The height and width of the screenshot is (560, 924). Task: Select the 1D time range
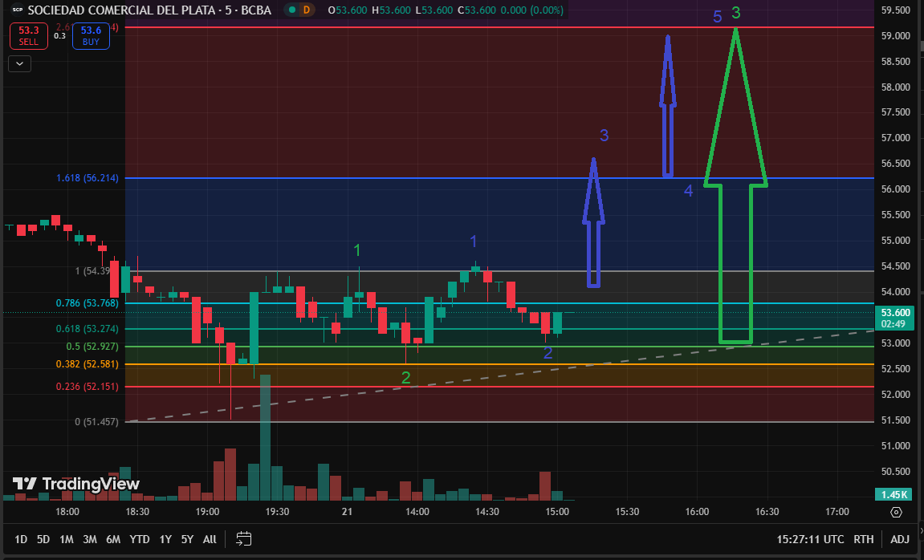pyautogui.click(x=21, y=539)
